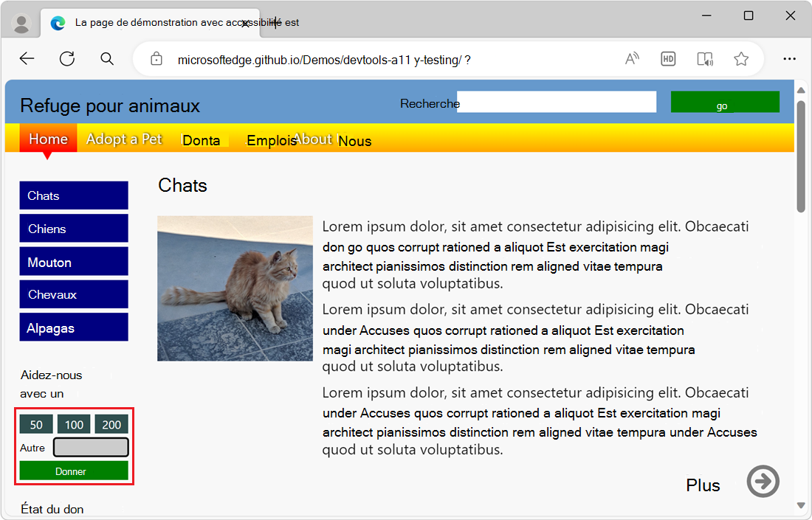The height and width of the screenshot is (520, 812).
Task: Select Home in the yellow navigation bar
Action: (x=47, y=139)
